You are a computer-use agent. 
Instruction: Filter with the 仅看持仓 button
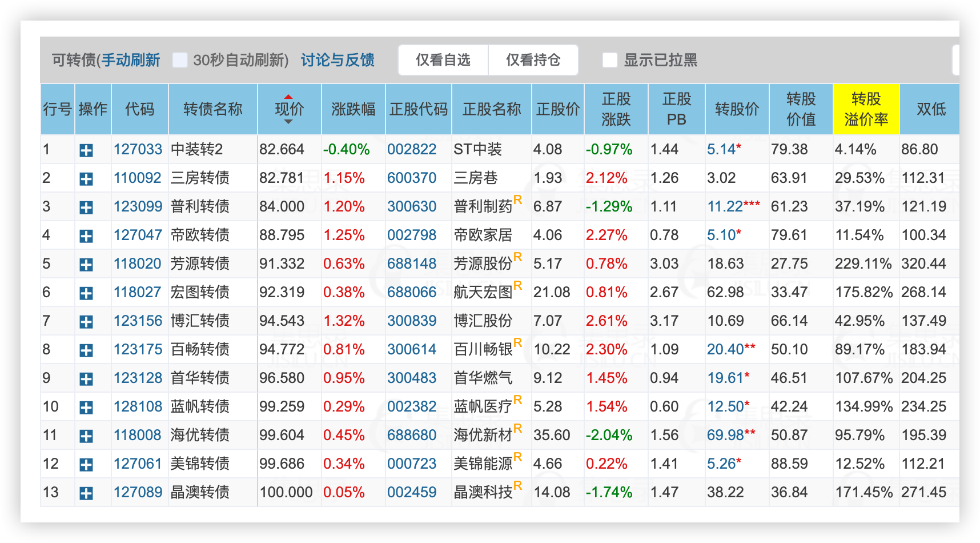click(x=533, y=60)
